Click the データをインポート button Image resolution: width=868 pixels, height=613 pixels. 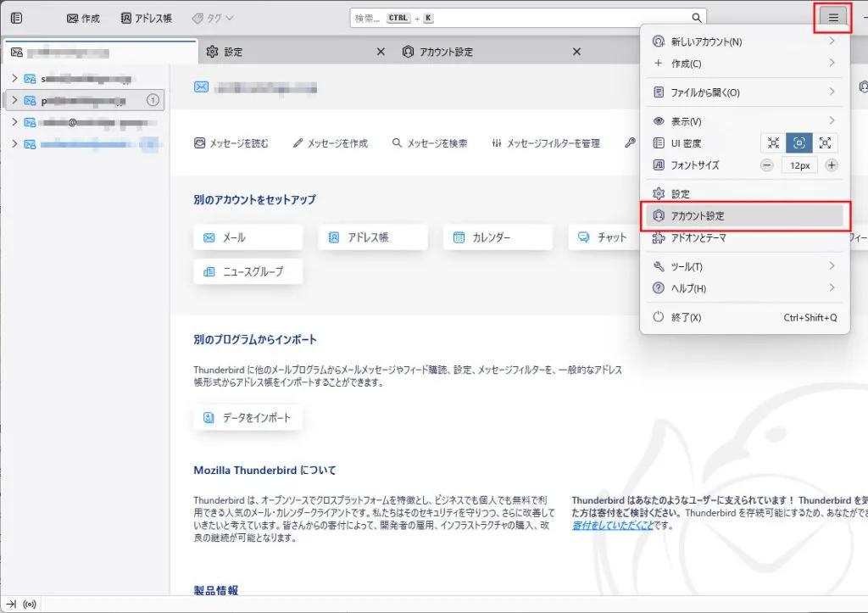(248, 418)
